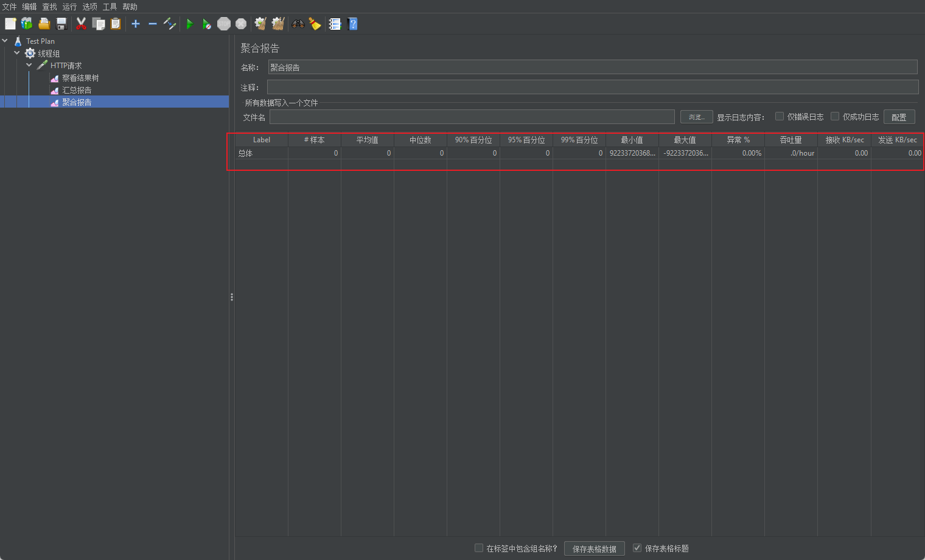Enable the 仅成功日志 checkbox
This screenshot has height=560, width=925.
coord(835,116)
